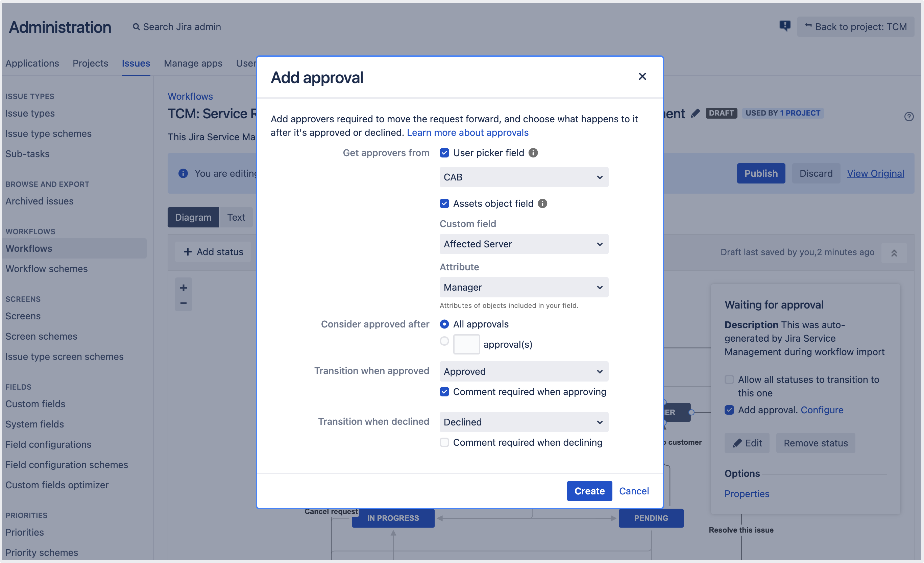
Task: Zoom out the diagram with minus icon
Action: (x=184, y=303)
